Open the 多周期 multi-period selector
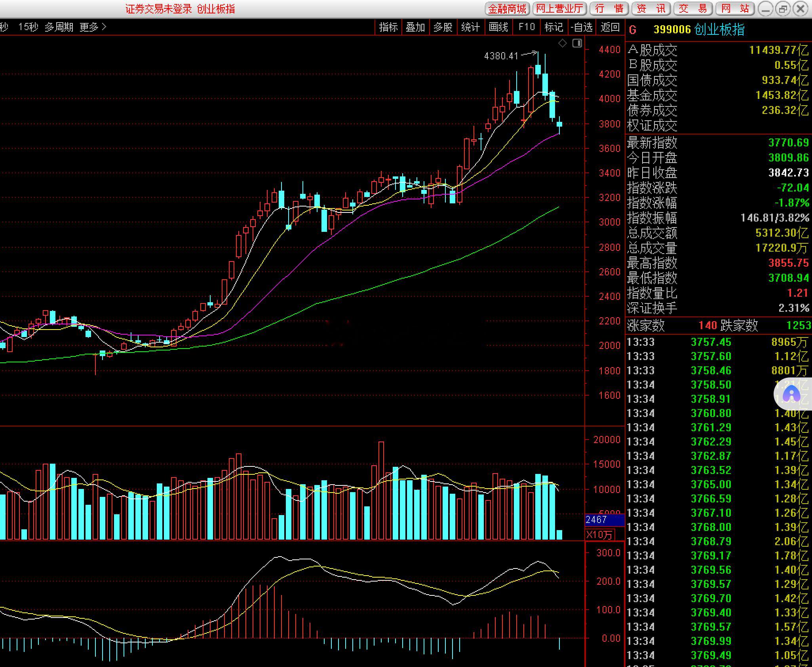This screenshot has width=812, height=667. tap(59, 27)
